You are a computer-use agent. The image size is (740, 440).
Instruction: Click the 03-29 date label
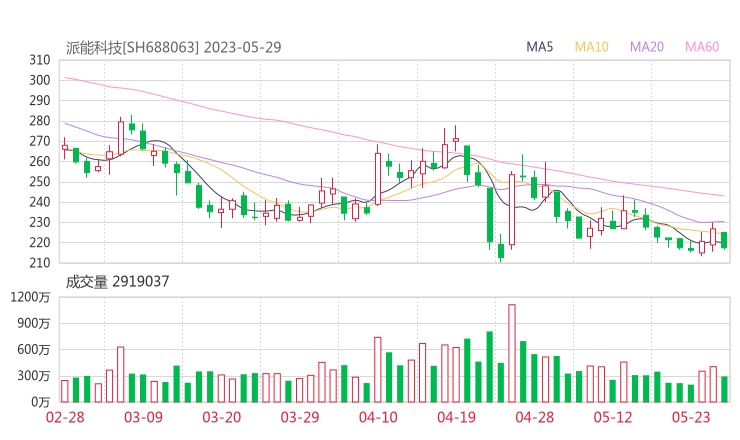point(300,417)
